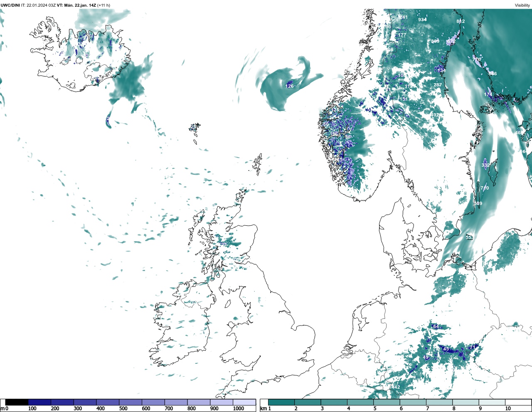Viewport: 532px width, 412px height.
Task: Click the '64' value over northern Germany
Action: tap(436, 326)
